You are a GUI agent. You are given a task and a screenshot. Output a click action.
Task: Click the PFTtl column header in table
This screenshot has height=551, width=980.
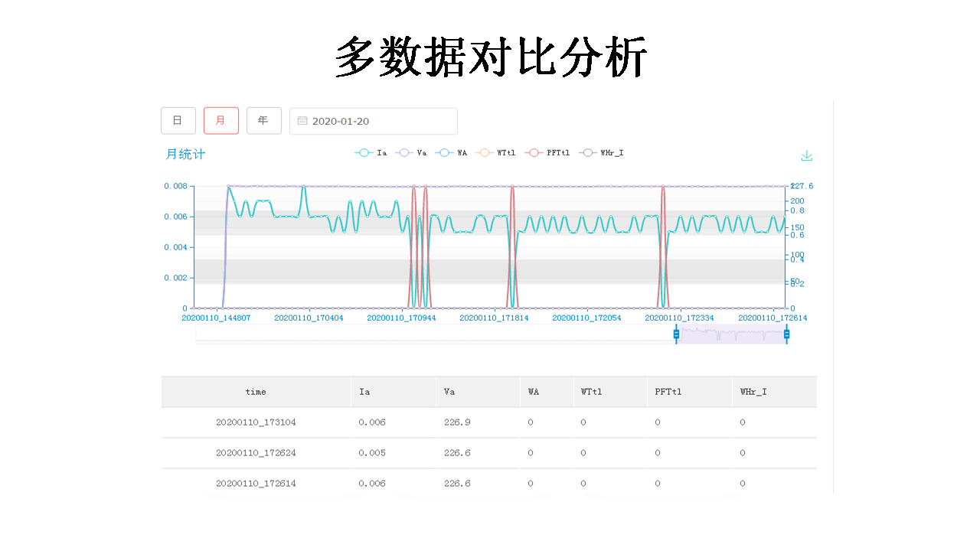pyautogui.click(x=689, y=392)
